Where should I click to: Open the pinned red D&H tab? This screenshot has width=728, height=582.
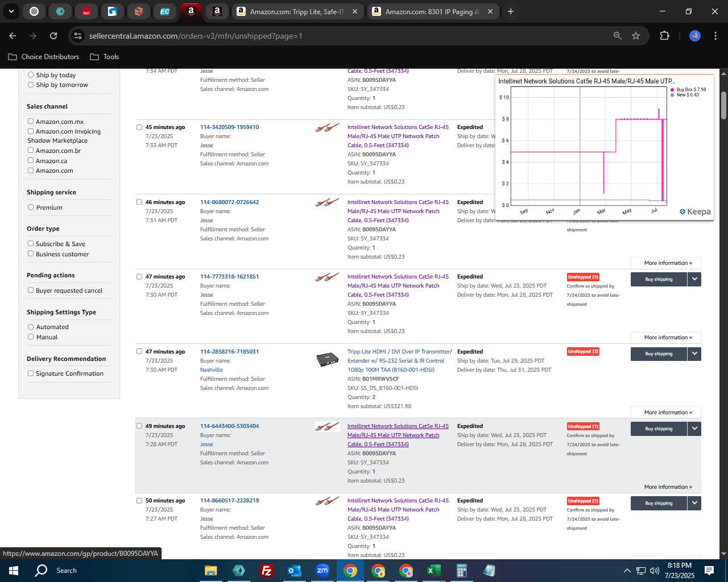coord(86,11)
